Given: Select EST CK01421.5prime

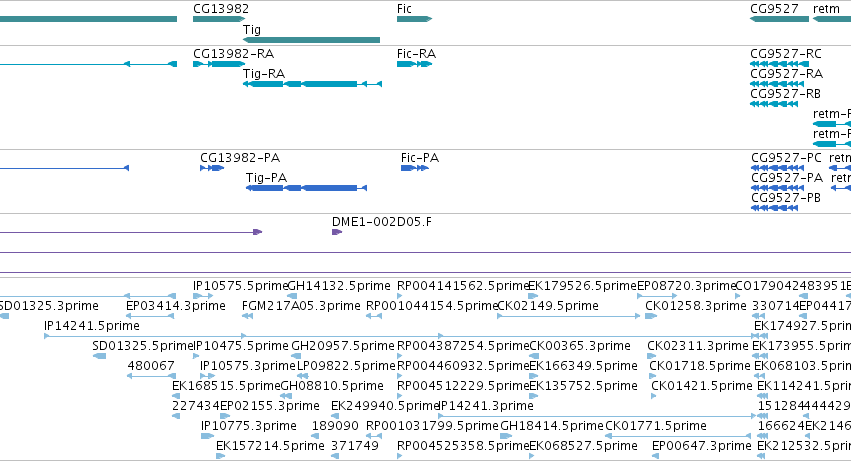Looking at the screenshot, I should point(702,387).
